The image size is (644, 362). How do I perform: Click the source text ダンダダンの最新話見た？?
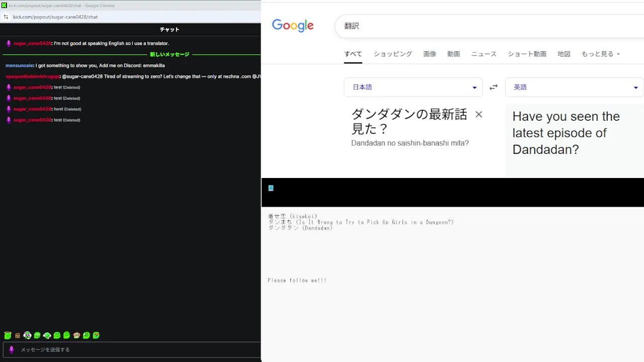(x=409, y=122)
